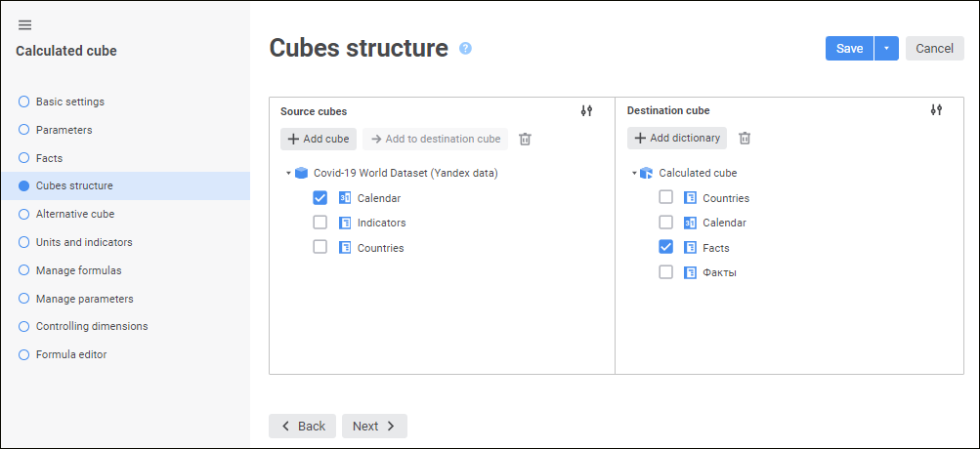Open the Save button dropdown arrow

point(886,49)
